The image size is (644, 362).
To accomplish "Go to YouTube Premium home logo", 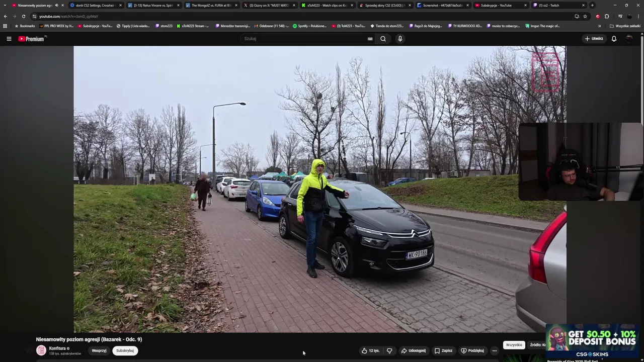I will (32, 39).
